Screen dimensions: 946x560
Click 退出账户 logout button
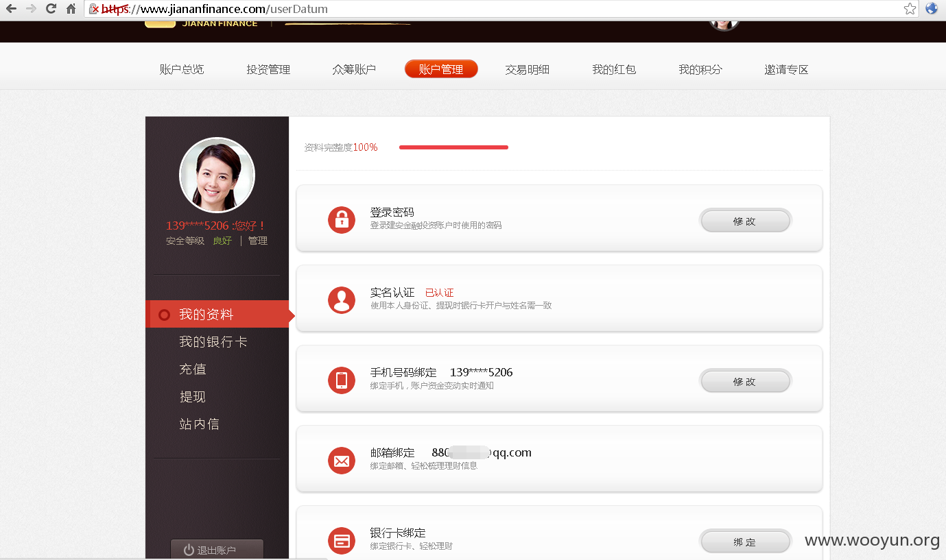coord(217,550)
